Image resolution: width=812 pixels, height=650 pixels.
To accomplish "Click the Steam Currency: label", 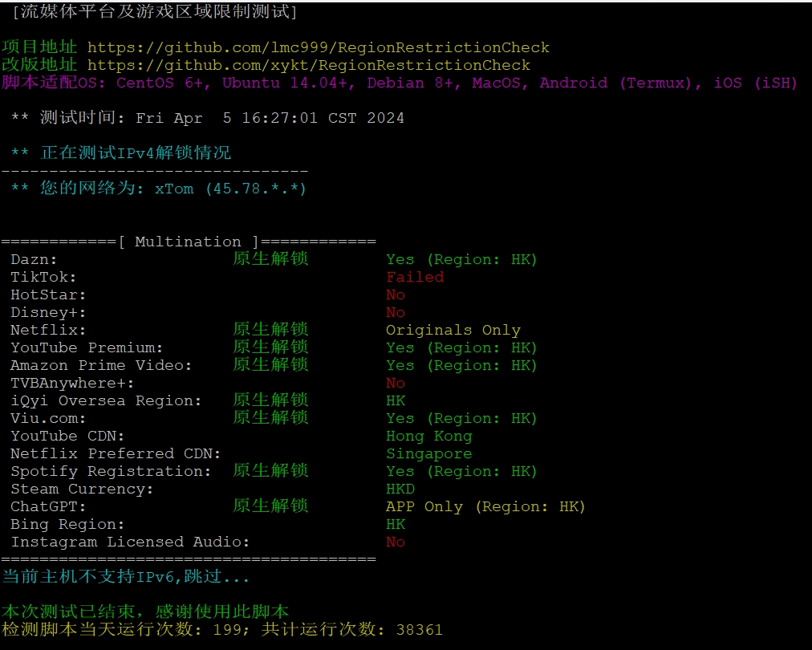I will [x=82, y=489].
